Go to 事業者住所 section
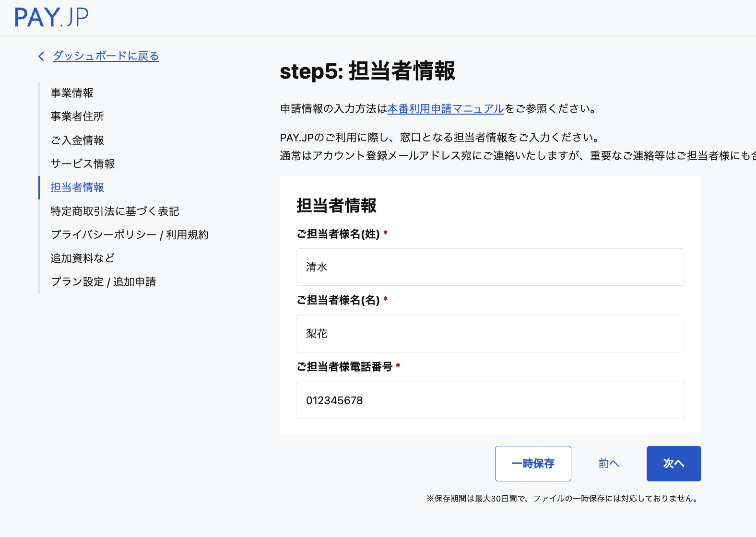 [77, 116]
